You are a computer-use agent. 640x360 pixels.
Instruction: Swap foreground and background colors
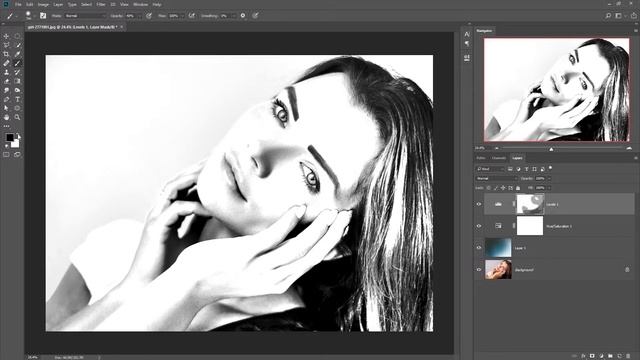(18, 135)
